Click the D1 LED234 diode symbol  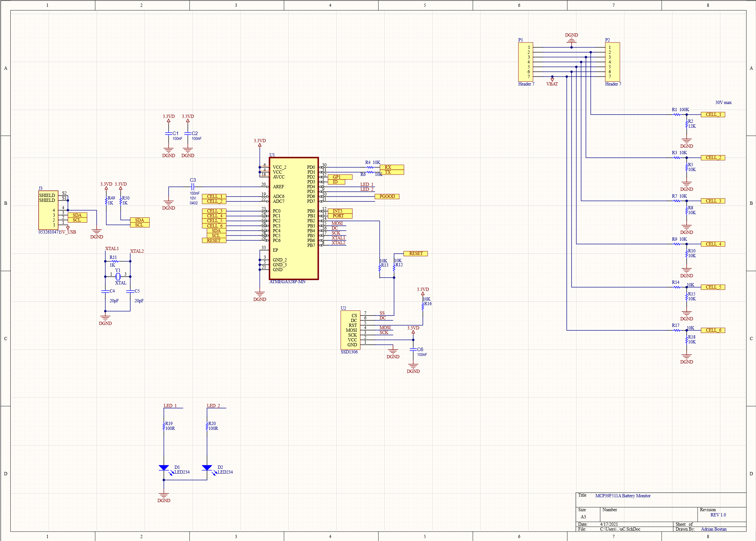point(164,468)
